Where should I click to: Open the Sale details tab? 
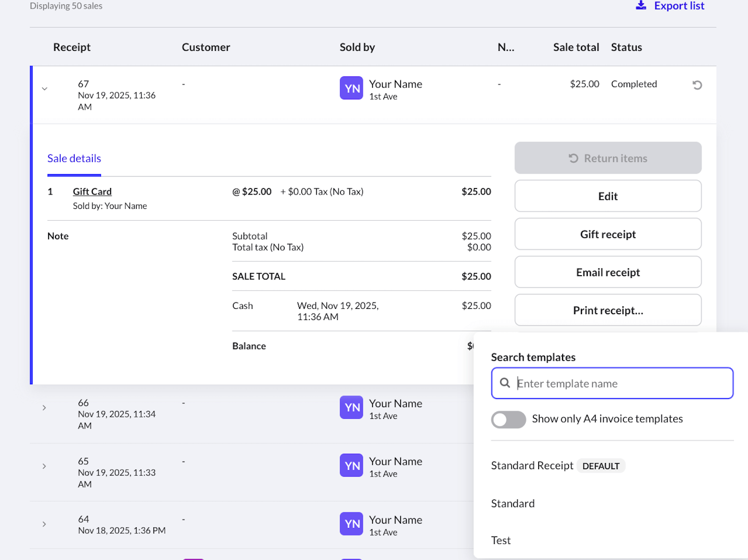pyautogui.click(x=74, y=159)
